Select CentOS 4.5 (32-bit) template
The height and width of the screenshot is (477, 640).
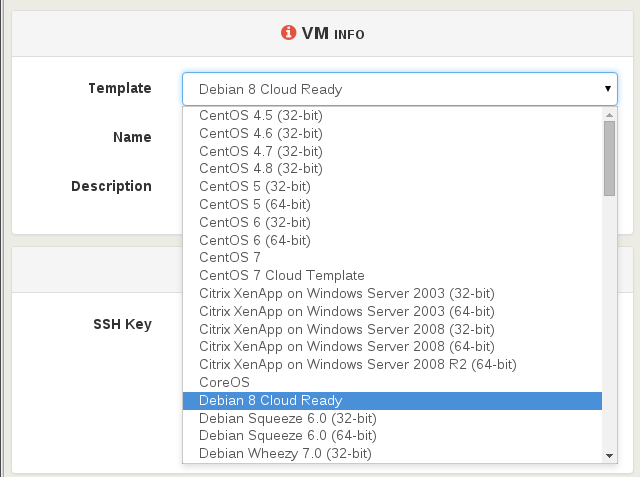tap(392, 115)
